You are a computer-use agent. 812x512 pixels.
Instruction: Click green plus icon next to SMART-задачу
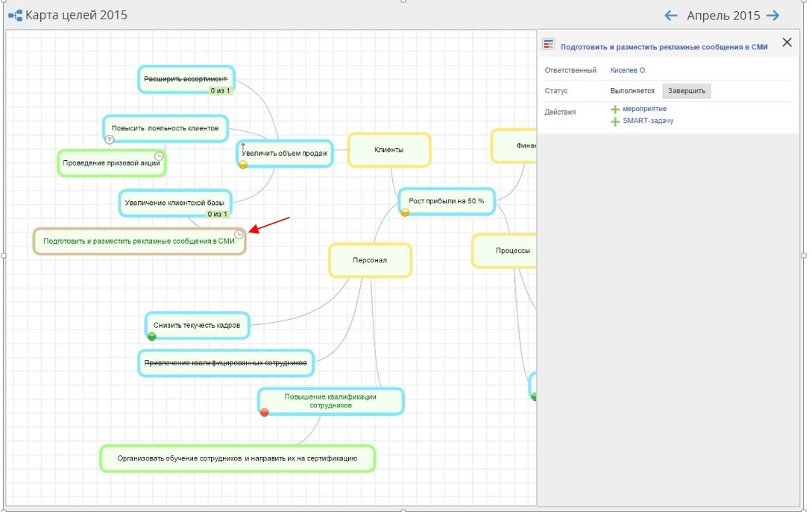(615, 121)
